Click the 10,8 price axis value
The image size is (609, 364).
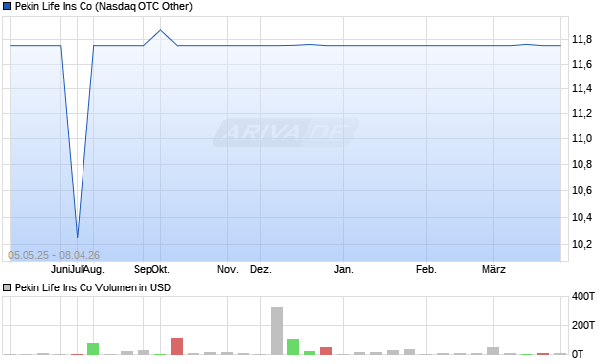[581, 164]
